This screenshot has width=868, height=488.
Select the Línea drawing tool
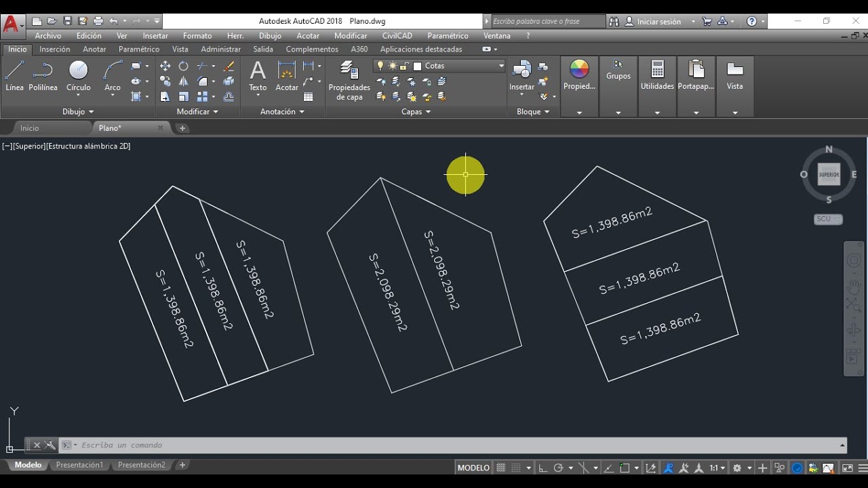pos(14,75)
